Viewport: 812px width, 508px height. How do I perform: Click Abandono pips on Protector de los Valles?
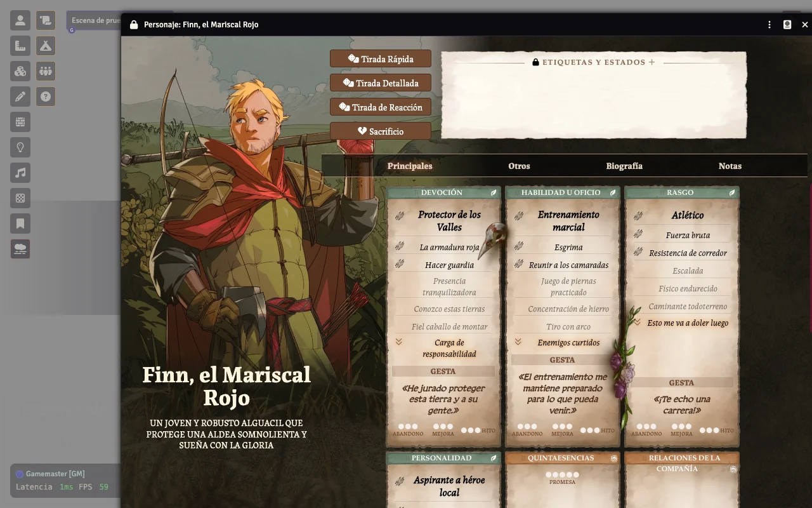pyautogui.click(x=408, y=427)
